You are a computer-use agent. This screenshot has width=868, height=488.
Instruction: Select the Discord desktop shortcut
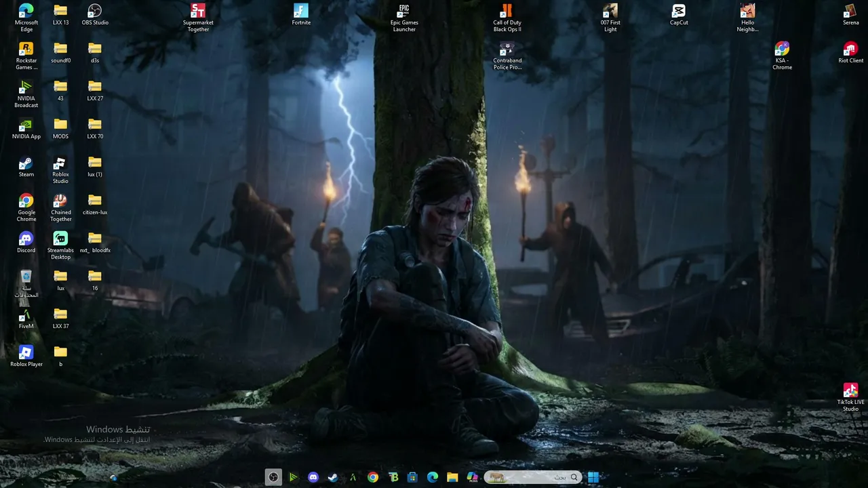pos(26,242)
